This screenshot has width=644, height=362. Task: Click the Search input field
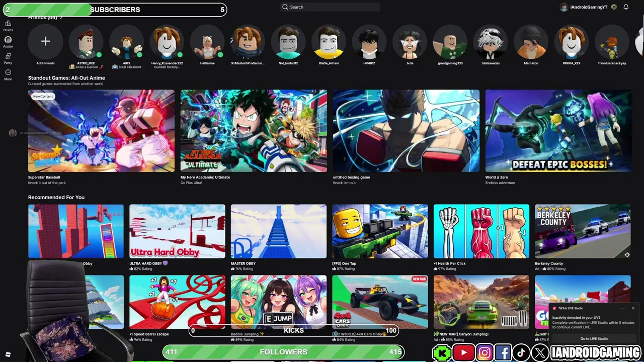pos(330,7)
